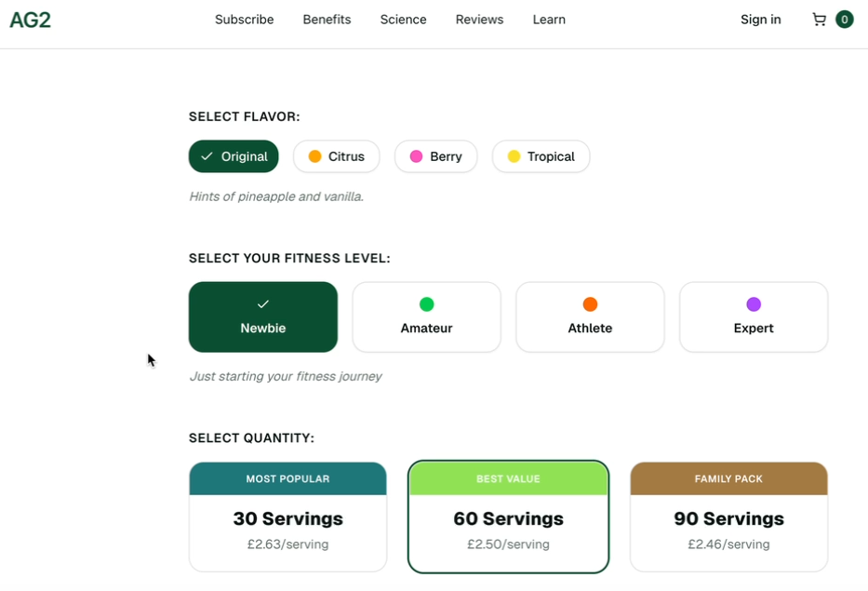Choose the Citrus flavor
The image size is (868, 591).
coord(336,156)
